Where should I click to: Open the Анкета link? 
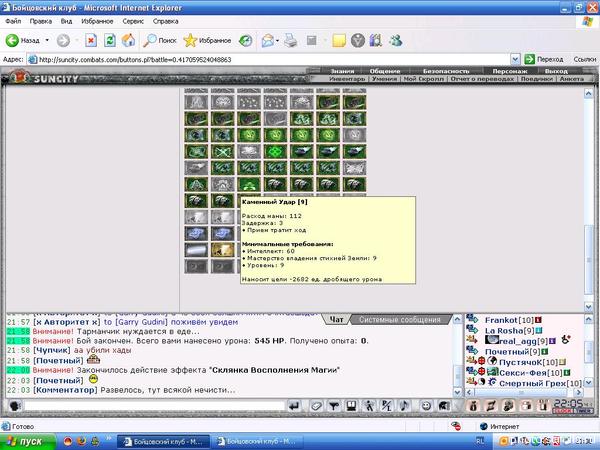click(x=572, y=79)
